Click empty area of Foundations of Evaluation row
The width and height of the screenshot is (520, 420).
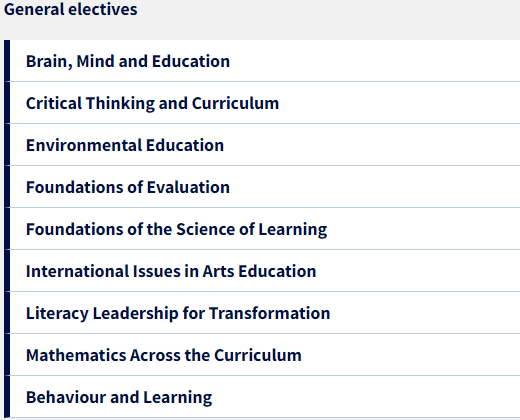[x=375, y=187]
